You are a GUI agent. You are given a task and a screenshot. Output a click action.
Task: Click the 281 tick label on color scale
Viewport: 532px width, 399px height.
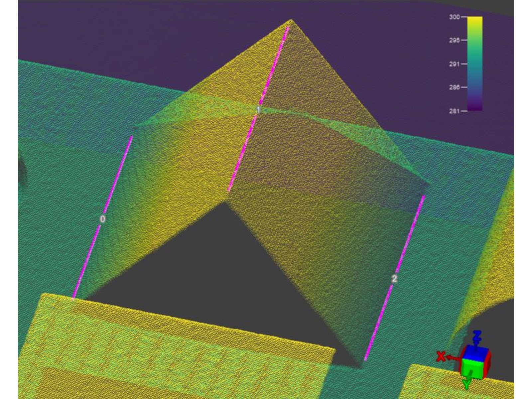tap(454, 111)
